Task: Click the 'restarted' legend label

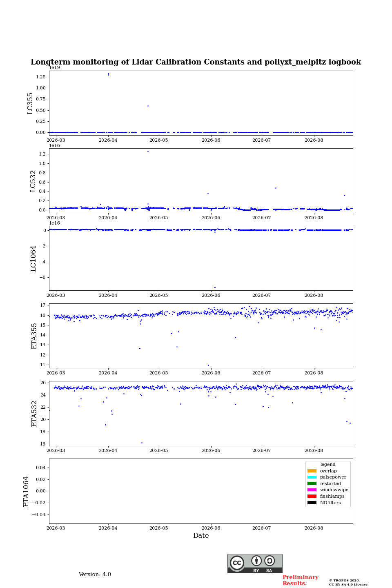Action: 330,483
